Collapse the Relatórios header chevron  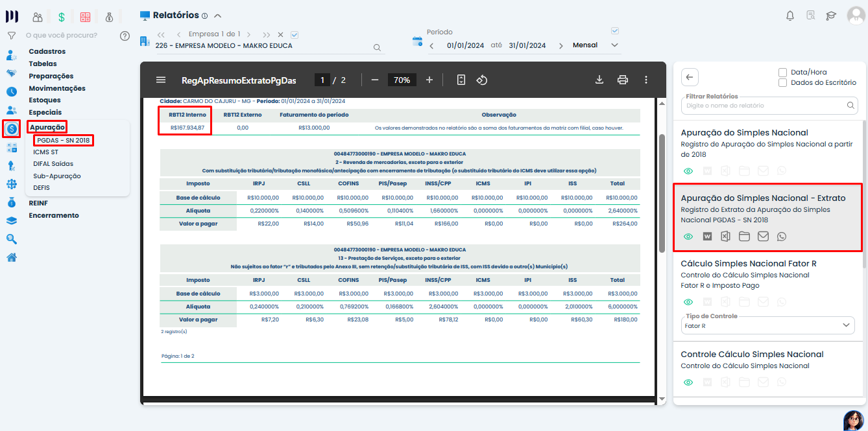click(217, 16)
